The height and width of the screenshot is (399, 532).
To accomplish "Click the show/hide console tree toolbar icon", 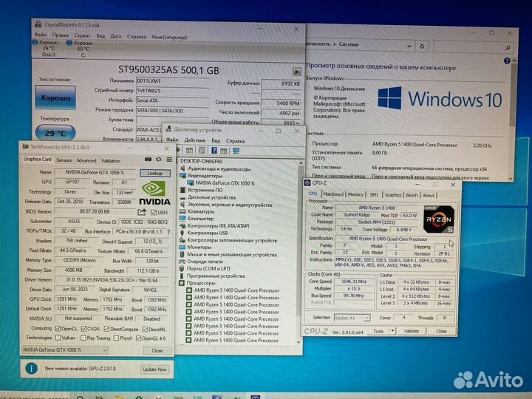I will coord(189,150).
